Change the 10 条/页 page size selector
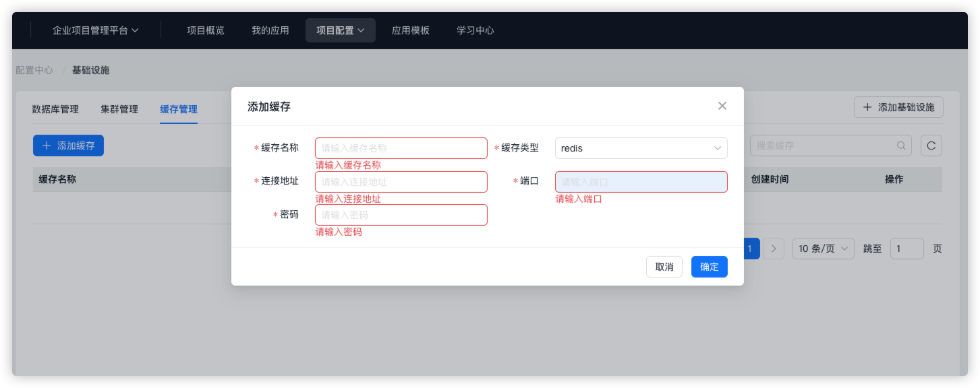This screenshot has width=980, height=388. 823,249
